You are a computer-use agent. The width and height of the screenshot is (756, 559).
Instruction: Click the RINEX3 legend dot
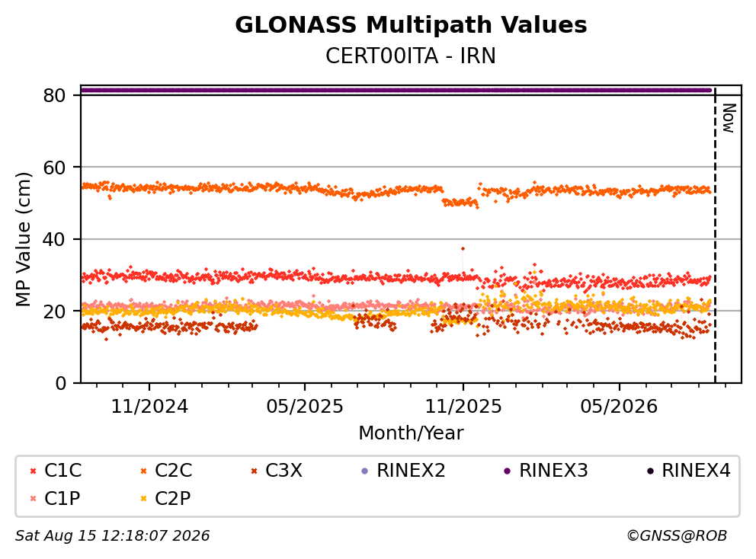[508, 471]
